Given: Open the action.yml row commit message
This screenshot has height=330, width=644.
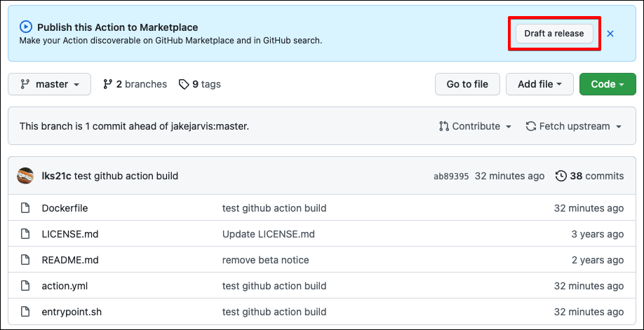Looking at the screenshot, I should pos(274,286).
